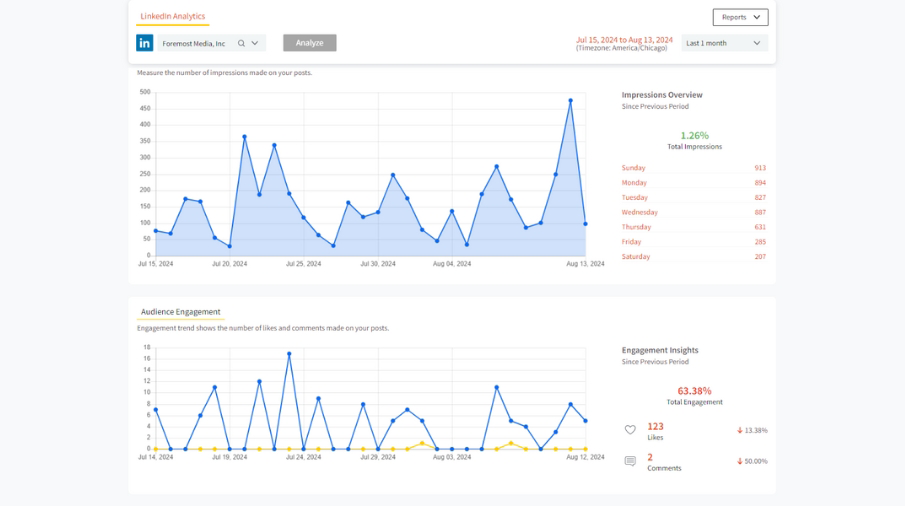Screen dimensions: 905x506
Task: Expand the account selector chevron
Action: tap(255, 43)
